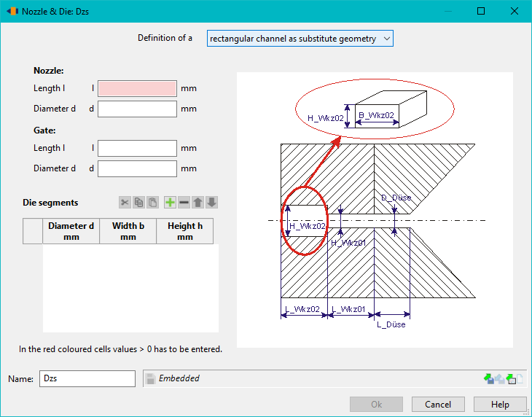
Task: Copy the selected die segment
Action: [138, 203]
